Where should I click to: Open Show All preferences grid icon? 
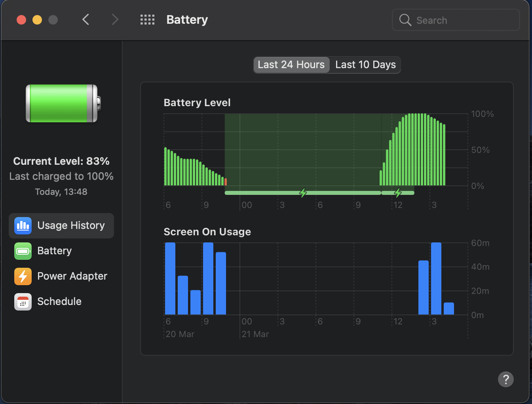tap(147, 20)
